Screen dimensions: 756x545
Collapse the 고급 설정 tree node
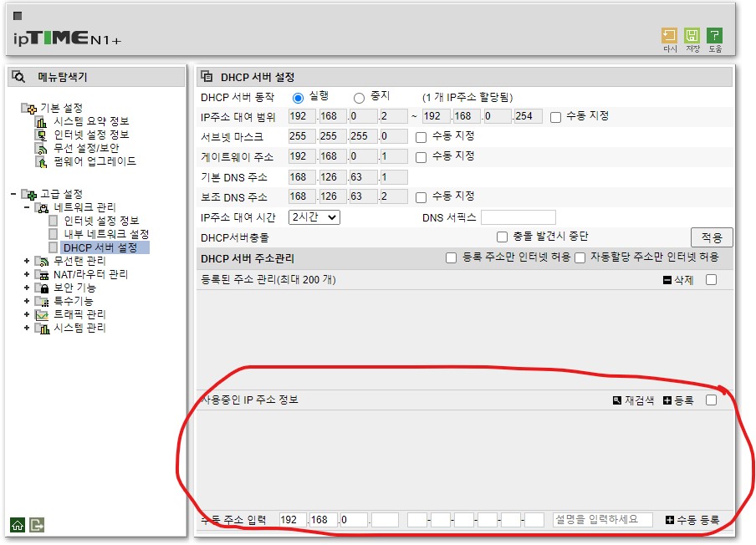pyautogui.click(x=13, y=194)
